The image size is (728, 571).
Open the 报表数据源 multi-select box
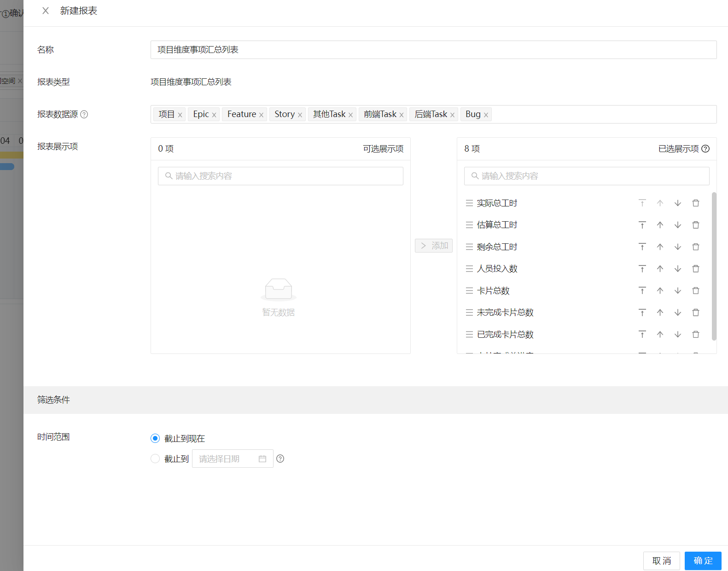click(599, 114)
